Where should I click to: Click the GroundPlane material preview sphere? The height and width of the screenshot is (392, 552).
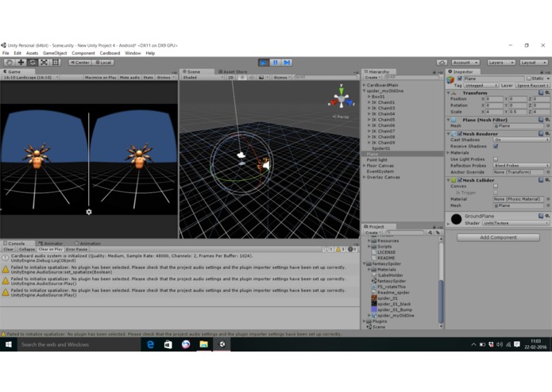456,219
